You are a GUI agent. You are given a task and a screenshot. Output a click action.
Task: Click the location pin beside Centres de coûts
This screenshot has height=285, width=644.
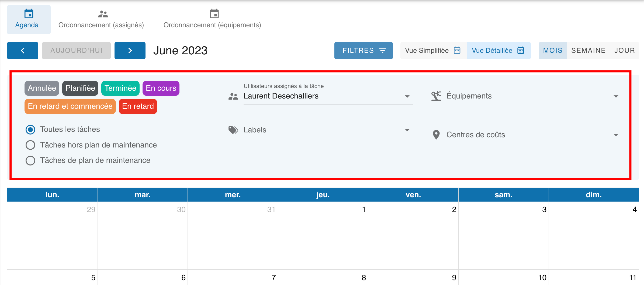tap(436, 135)
